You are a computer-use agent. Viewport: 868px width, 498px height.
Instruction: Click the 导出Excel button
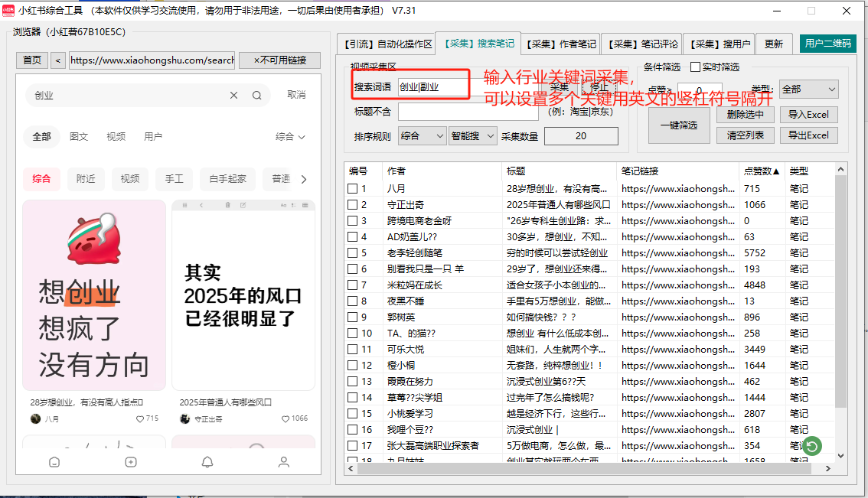(808, 135)
